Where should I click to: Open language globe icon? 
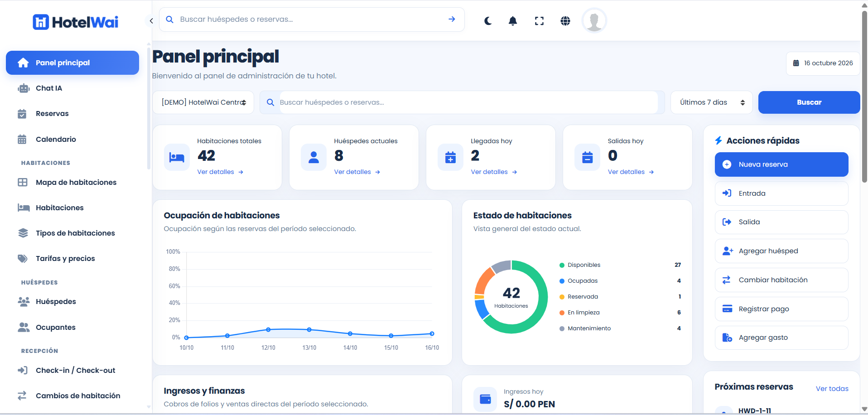pyautogui.click(x=565, y=21)
